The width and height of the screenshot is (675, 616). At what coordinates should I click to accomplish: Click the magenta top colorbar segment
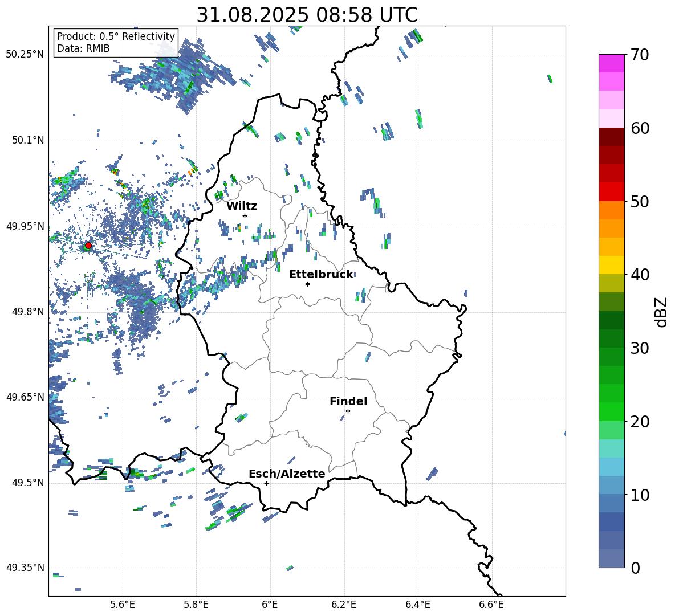click(x=611, y=63)
